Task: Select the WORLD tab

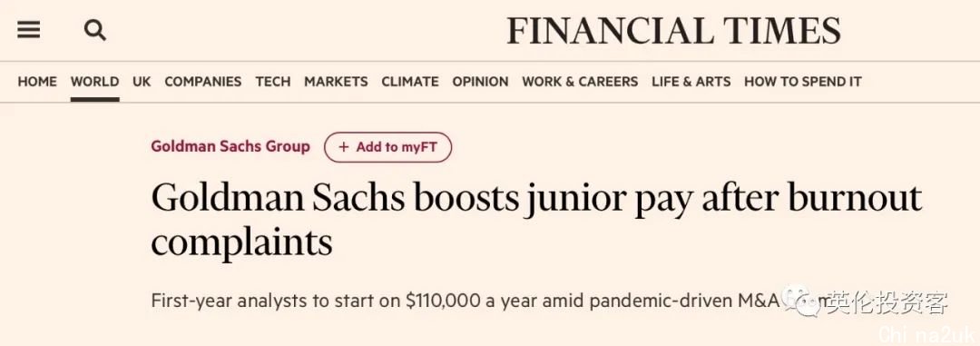Action: 94,82
